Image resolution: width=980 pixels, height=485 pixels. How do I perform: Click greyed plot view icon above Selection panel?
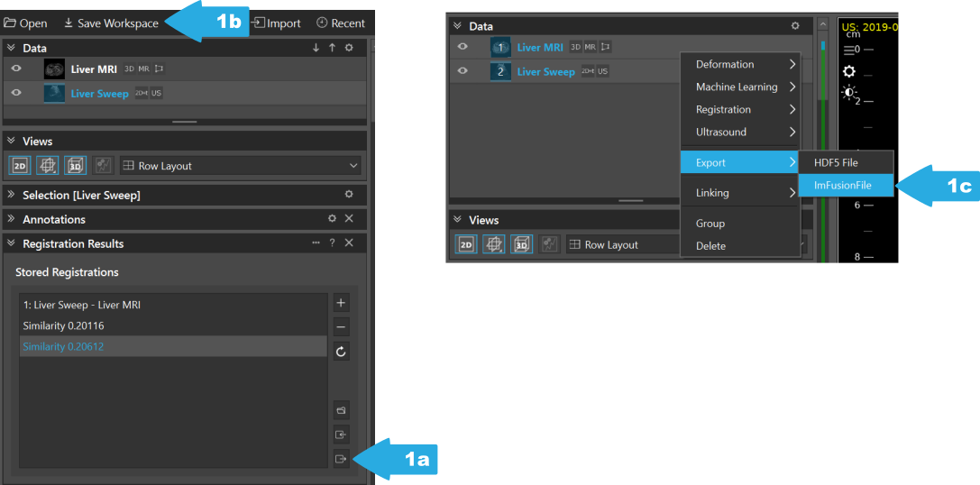click(103, 166)
